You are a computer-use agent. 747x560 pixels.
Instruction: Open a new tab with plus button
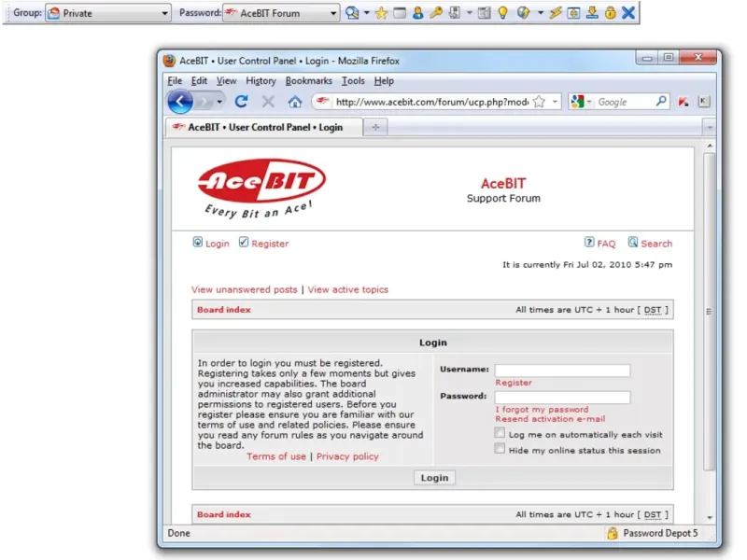click(375, 127)
